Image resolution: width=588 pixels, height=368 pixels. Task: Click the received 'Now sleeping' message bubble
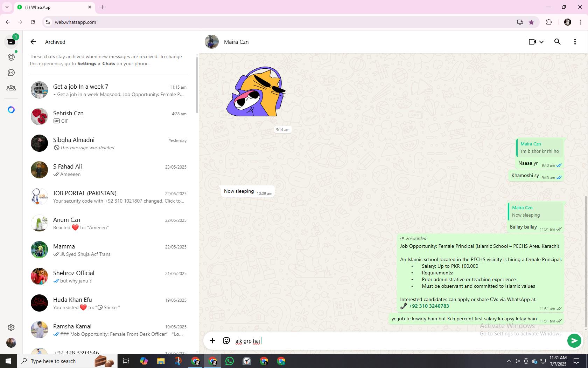[x=248, y=191]
